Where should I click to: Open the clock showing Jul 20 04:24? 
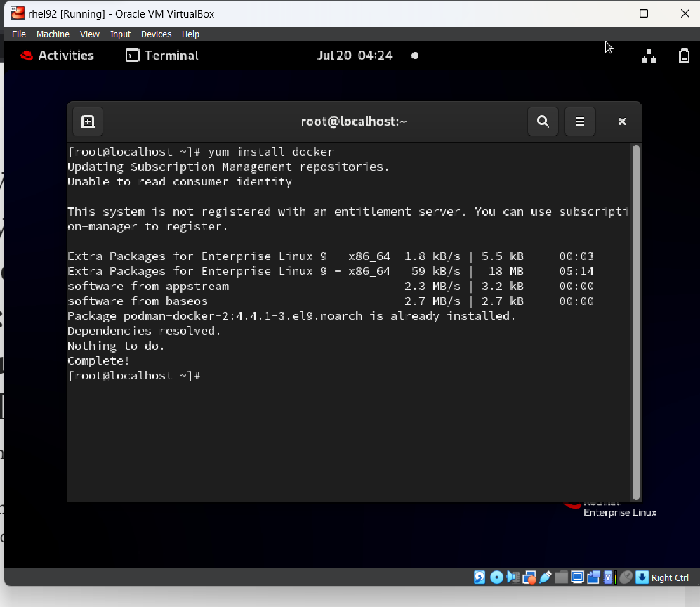[355, 56]
